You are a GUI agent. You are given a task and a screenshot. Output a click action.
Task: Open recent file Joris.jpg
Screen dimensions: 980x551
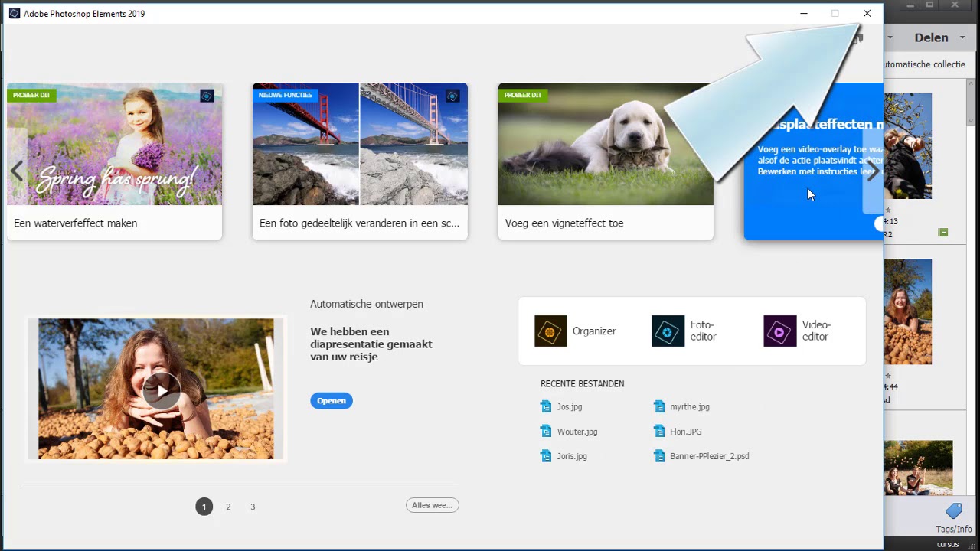click(563, 456)
